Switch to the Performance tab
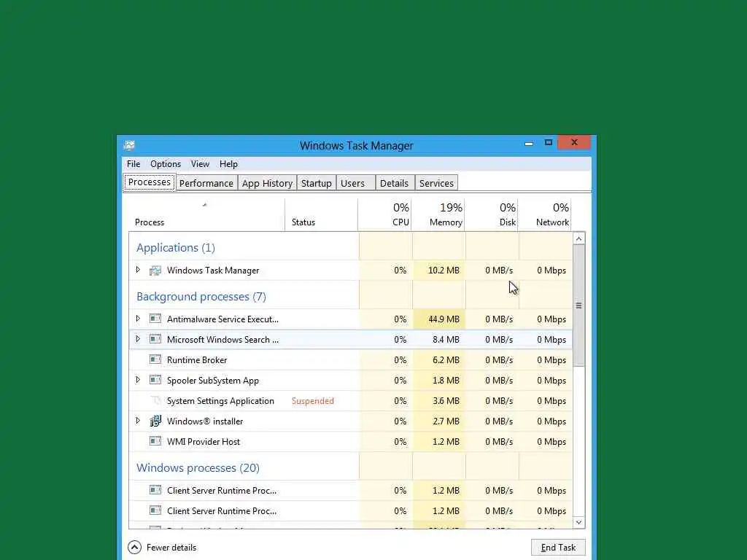This screenshot has height=560, width=747. (206, 183)
